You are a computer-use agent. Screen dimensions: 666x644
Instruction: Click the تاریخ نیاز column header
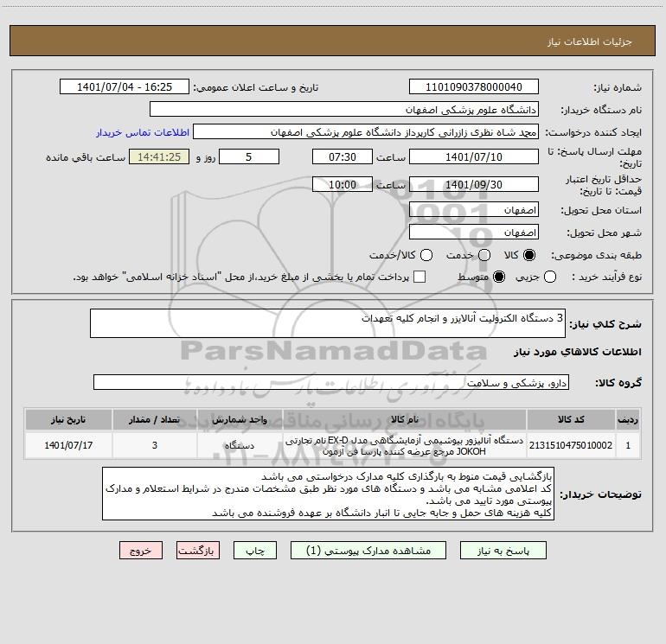(68, 419)
